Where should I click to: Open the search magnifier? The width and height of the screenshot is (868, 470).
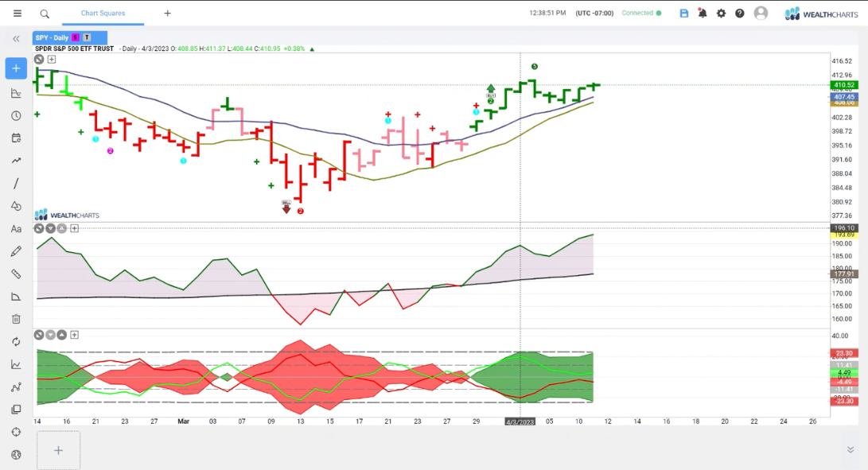point(45,14)
